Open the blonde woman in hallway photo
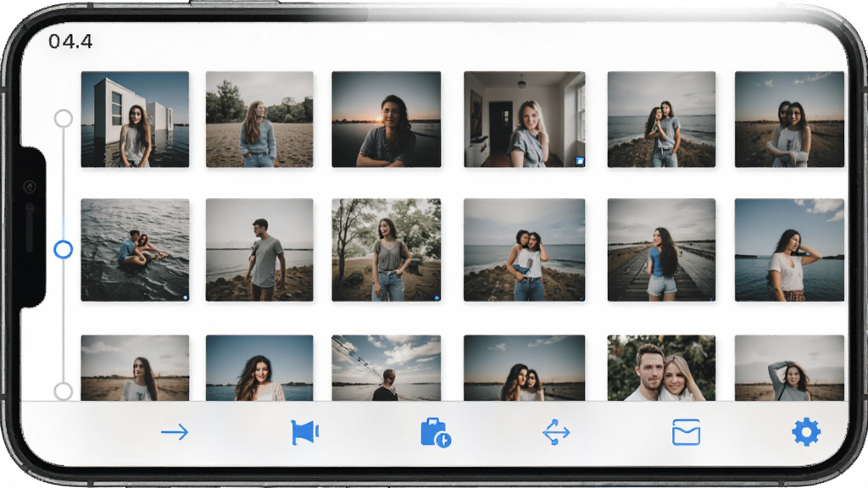This screenshot has width=868, height=488. point(524,119)
